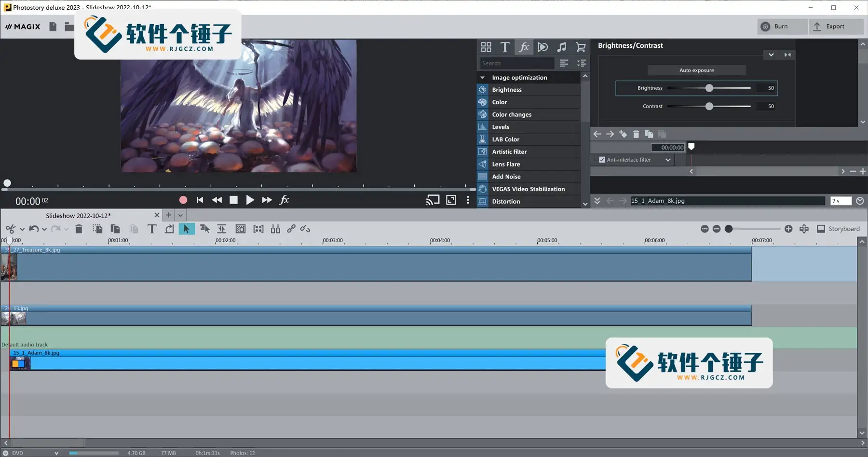Click the Export button
The height and width of the screenshot is (457, 868).
tap(836, 27)
